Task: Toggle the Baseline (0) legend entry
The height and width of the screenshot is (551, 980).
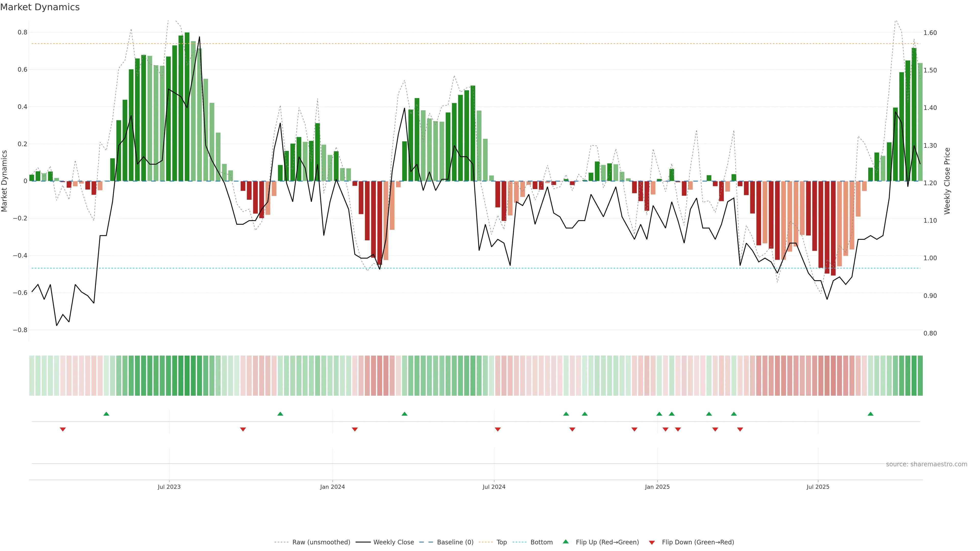Action: pos(455,542)
